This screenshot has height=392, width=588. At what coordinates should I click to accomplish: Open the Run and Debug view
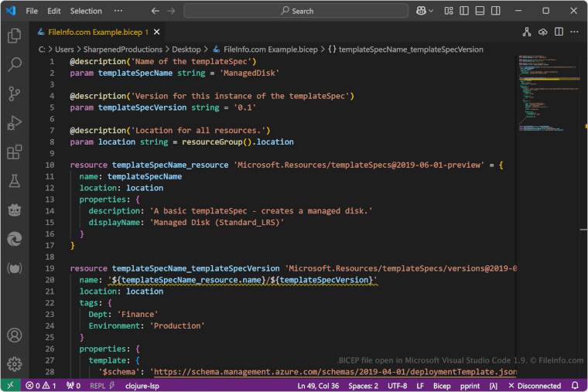click(14, 123)
